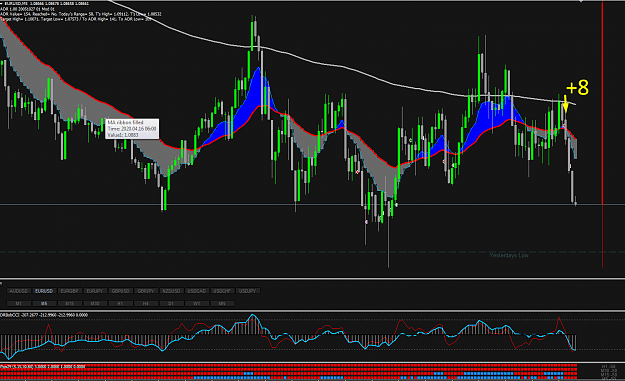Switch chart symbol to USDJPY
The image size is (625, 381).
(x=247, y=291)
